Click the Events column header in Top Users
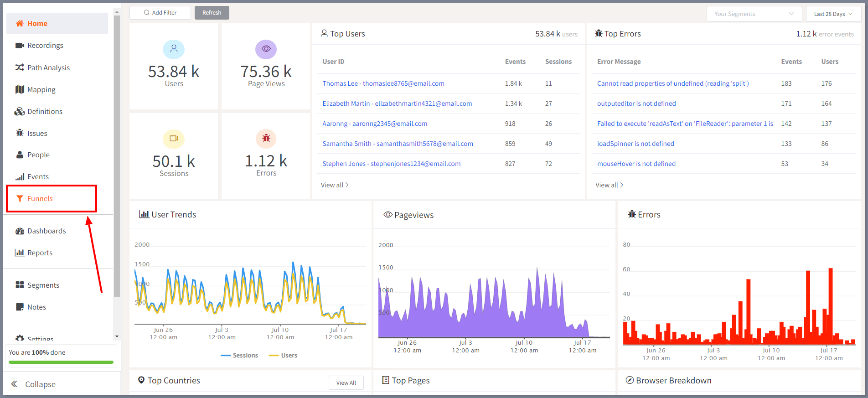The image size is (868, 398). (515, 62)
